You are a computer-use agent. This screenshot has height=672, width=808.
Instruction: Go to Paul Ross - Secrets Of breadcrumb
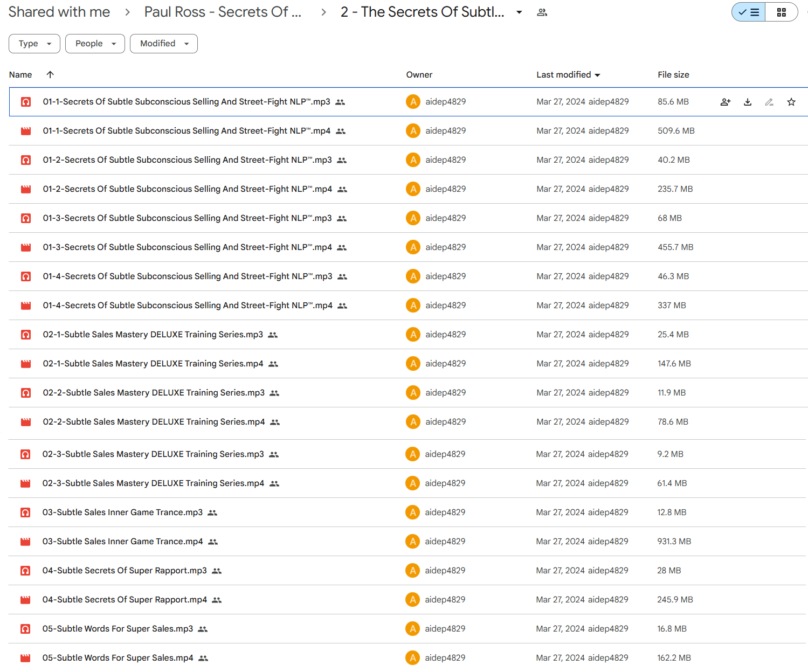(x=223, y=12)
